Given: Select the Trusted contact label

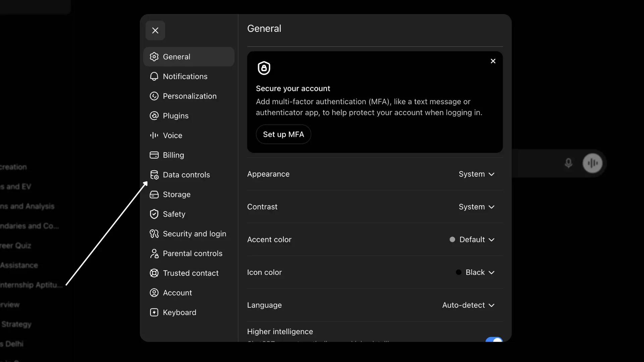Looking at the screenshot, I should tap(191, 273).
